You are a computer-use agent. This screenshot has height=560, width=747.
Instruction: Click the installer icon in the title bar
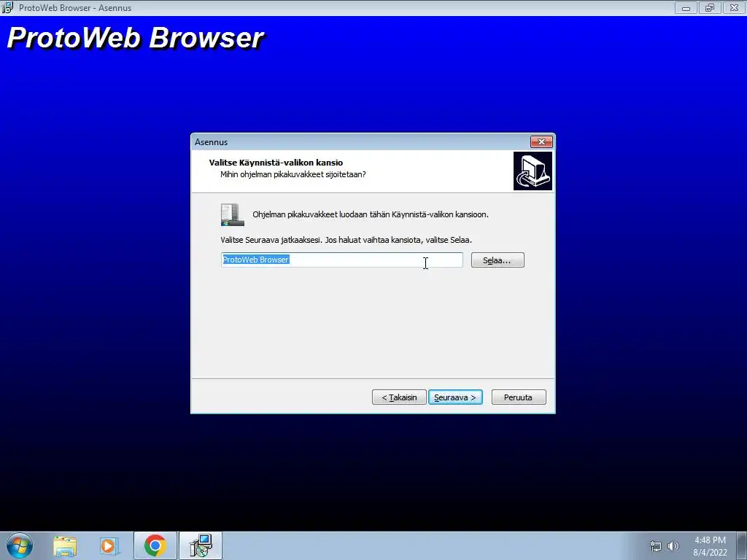tap(7, 7)
